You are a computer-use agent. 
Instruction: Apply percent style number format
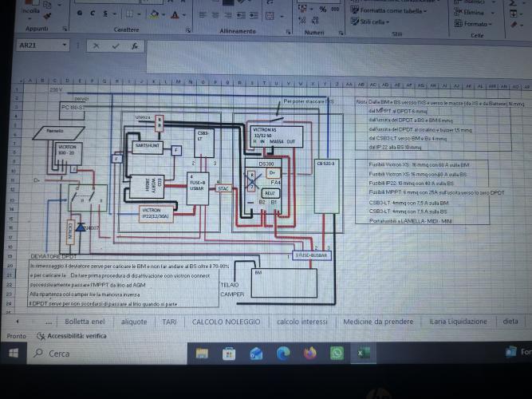coord(323,10)
